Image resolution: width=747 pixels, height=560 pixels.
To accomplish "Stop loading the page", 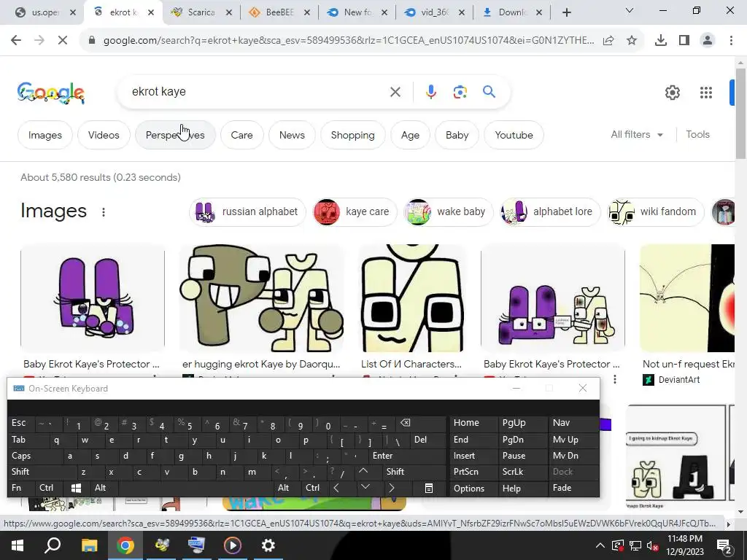I will point(63,41).
